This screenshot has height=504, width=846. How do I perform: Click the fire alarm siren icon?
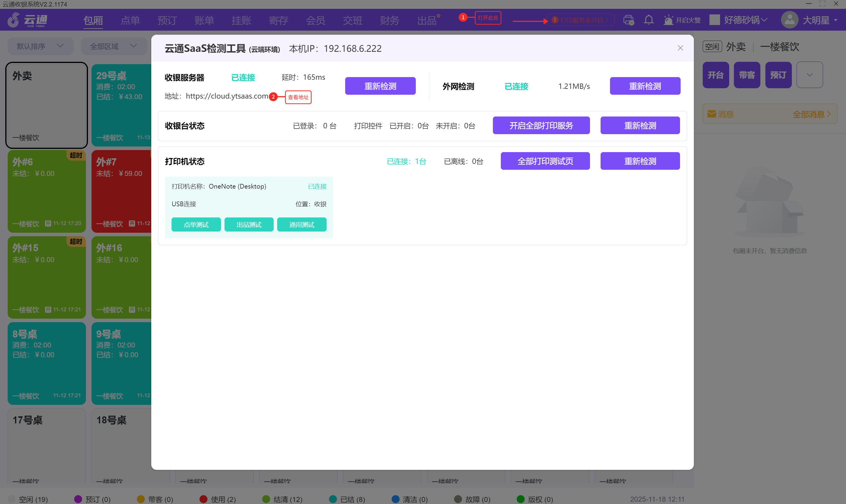[668, 20]
